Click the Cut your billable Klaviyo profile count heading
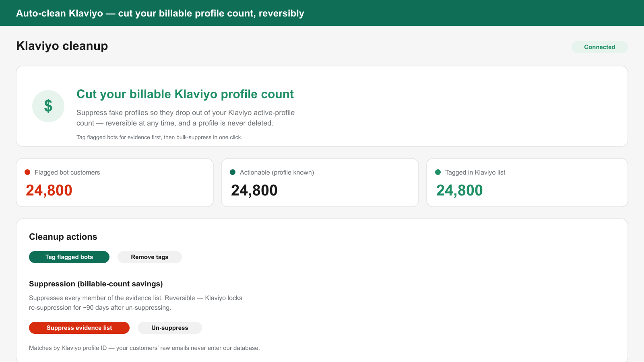644x362 pixels. click(x=185, y=94)
